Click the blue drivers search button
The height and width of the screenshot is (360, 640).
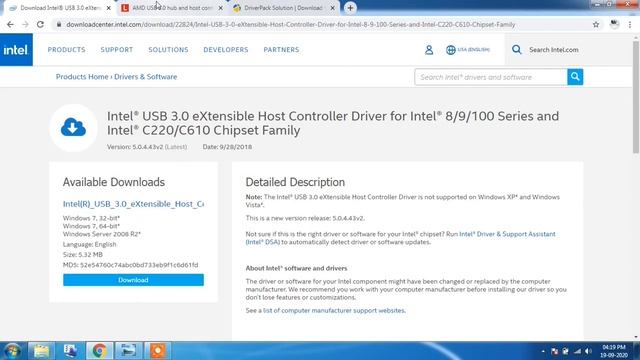click(575, 77)
